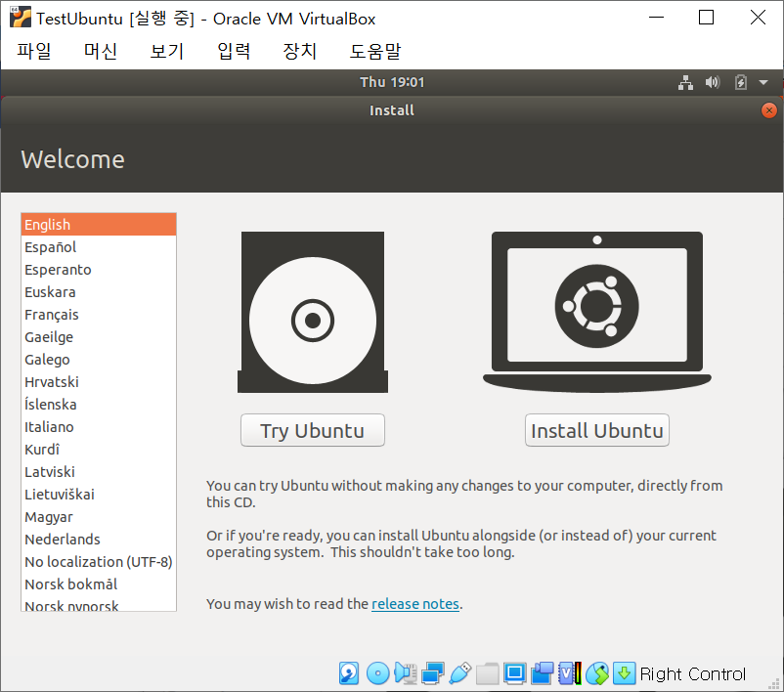Open the 도움말 menu

point(375,51)
